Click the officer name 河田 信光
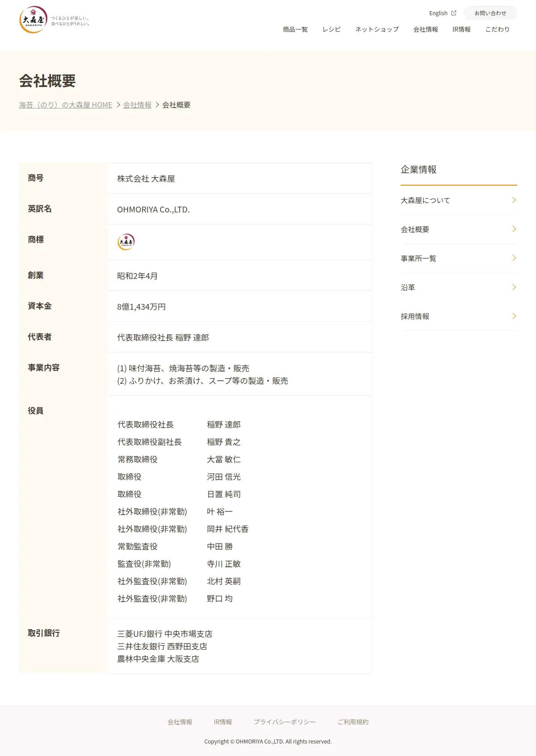The width and height of the screenshot is (536, 756). tap(224, 477)
